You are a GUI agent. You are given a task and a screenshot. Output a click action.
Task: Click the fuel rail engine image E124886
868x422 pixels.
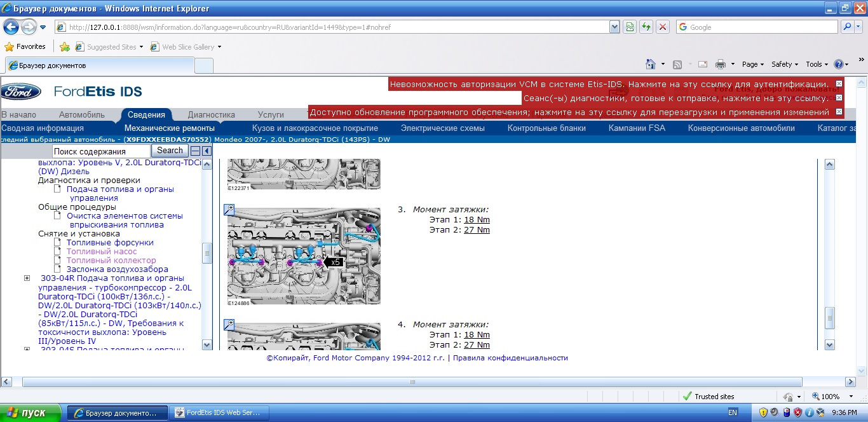tap(304, 256)
